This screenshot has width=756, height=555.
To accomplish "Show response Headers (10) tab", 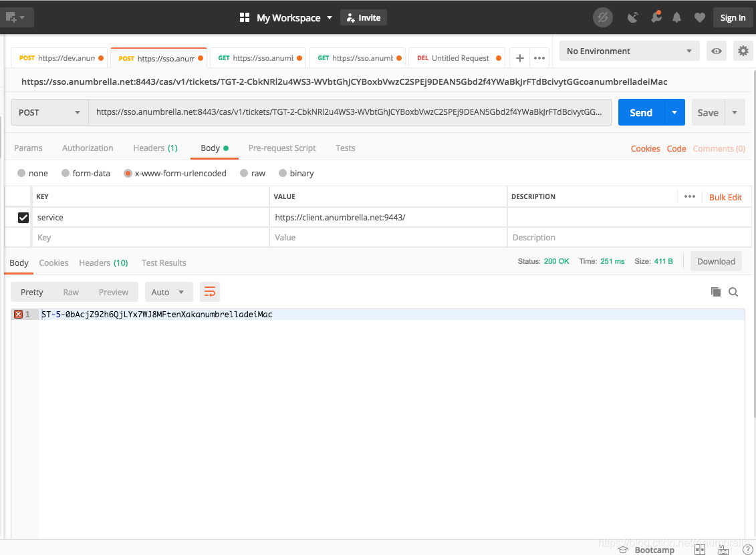I will pyautogui.click(x=103, y=262).
